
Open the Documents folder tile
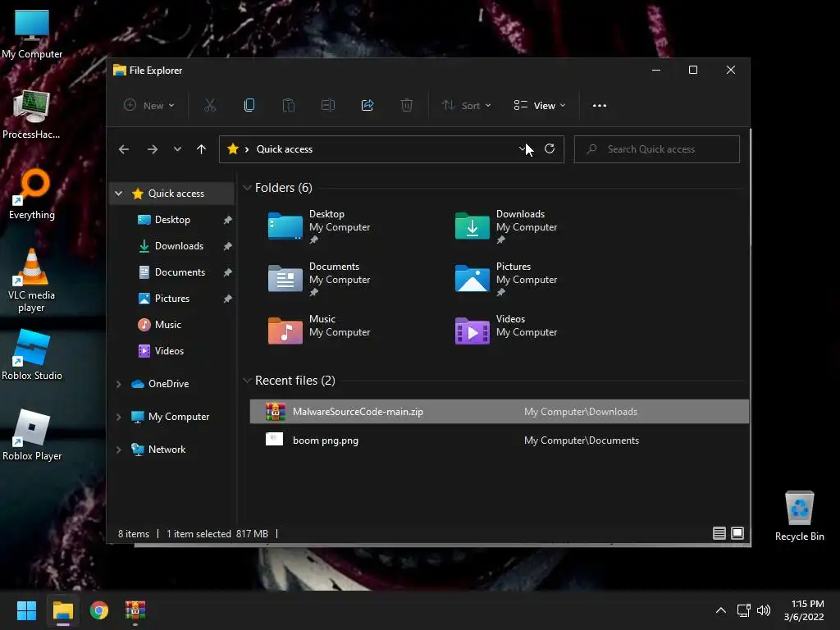pyautogui.click(x=319, y=279)
